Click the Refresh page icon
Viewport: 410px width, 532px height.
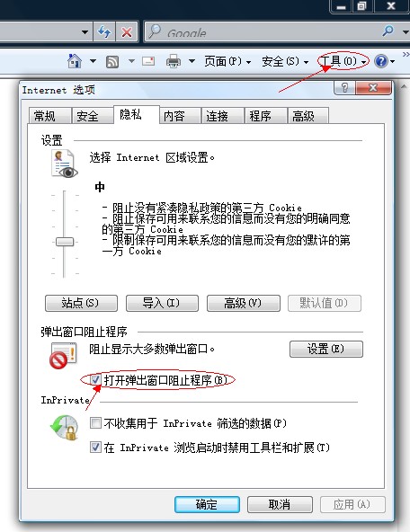[x=104, y=31]
